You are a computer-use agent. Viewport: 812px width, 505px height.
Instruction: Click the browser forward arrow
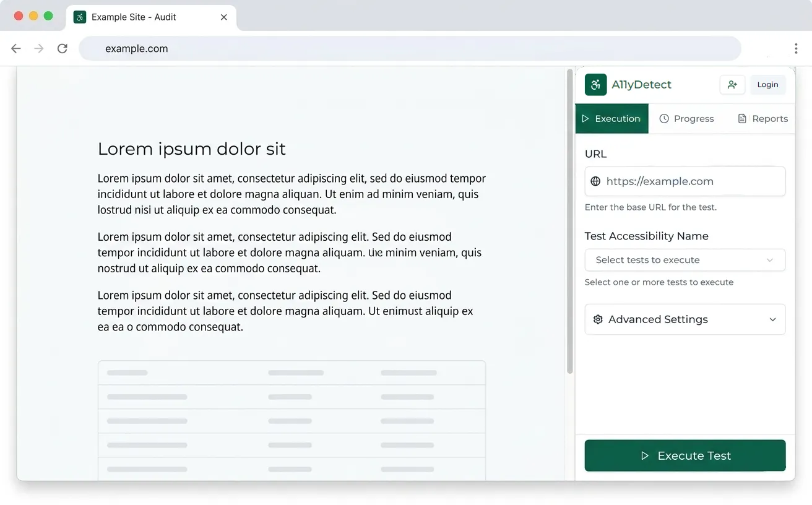39,48
